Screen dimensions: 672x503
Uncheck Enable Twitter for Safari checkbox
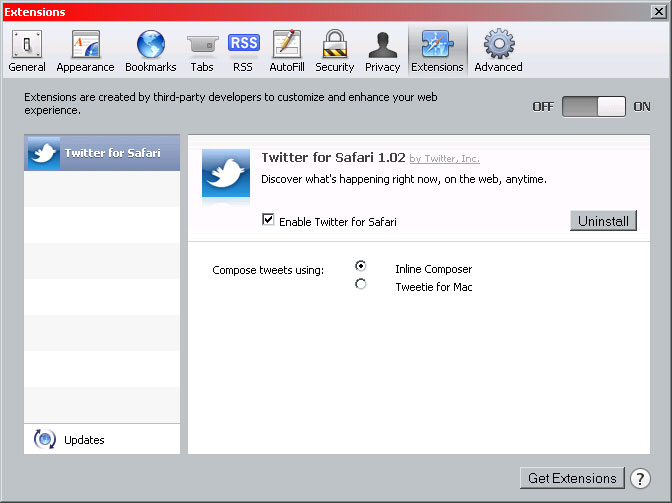268,220
